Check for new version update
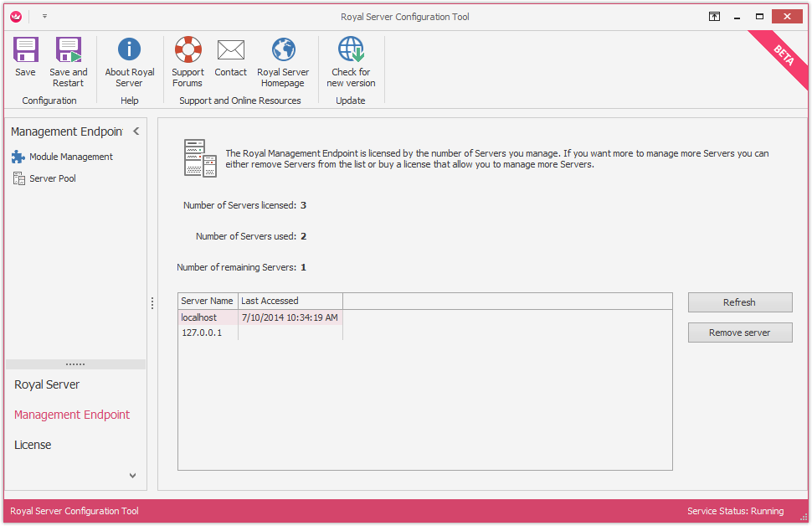Image resolution: width=812 pixels, height=526 pixels. coord(351,51)
